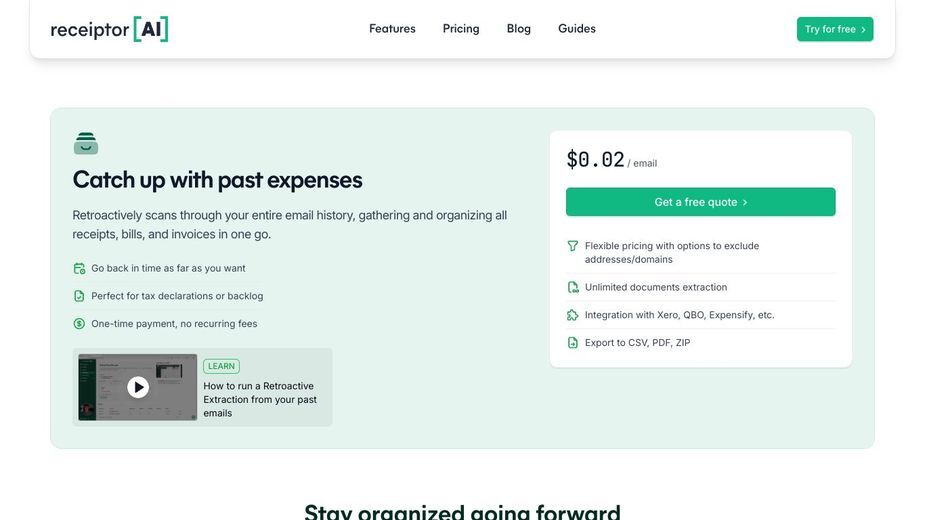This screenshot has height=520, width=925.
Task: Click puzzle icon beside Integration with Xero
Action: 572,315
